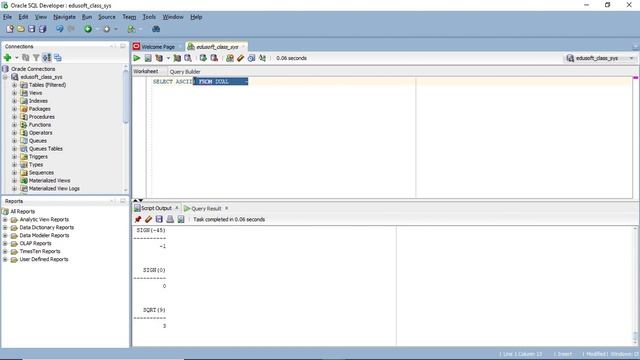Open the New Connection dropdown arrow
This screenshot has height=360, width=640.
tap(17, 58)
